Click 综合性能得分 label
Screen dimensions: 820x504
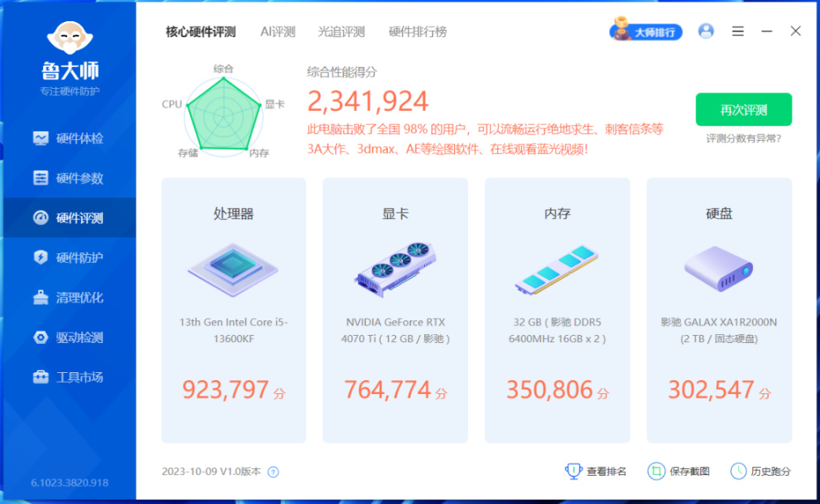342,72
